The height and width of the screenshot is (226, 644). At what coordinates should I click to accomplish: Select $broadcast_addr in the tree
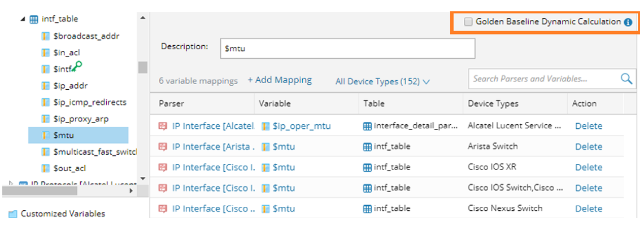(x=86, y=36)
